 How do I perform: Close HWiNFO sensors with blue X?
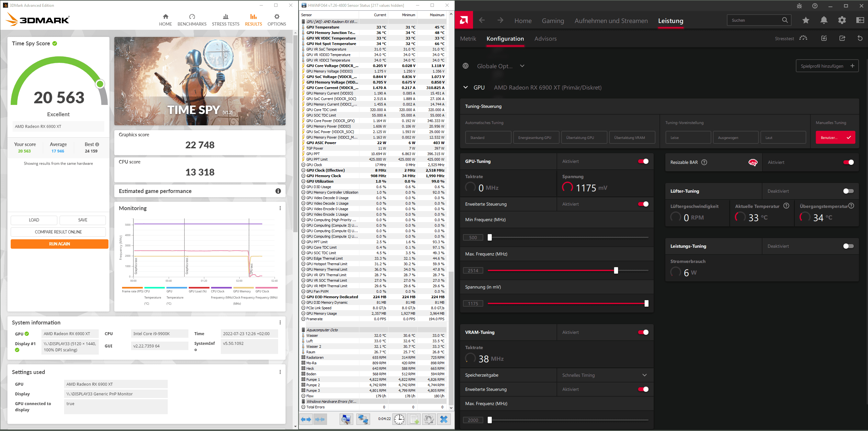pos(444,419)
